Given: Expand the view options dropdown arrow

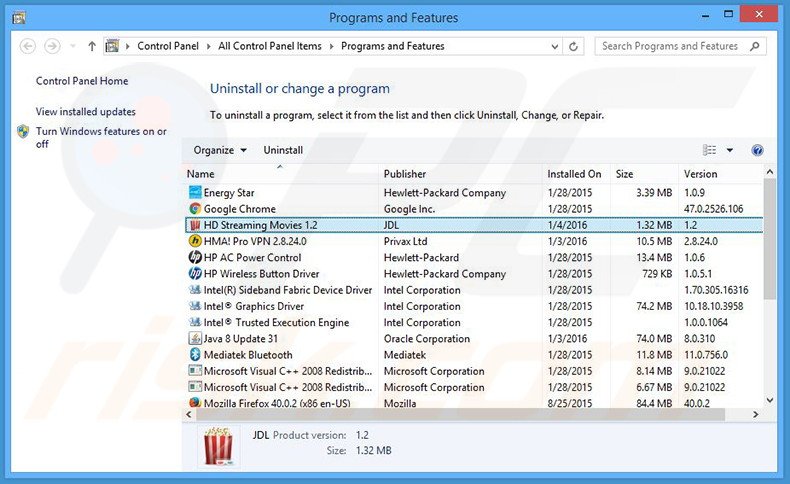Looking at the screenshot, I should point(730,150).
